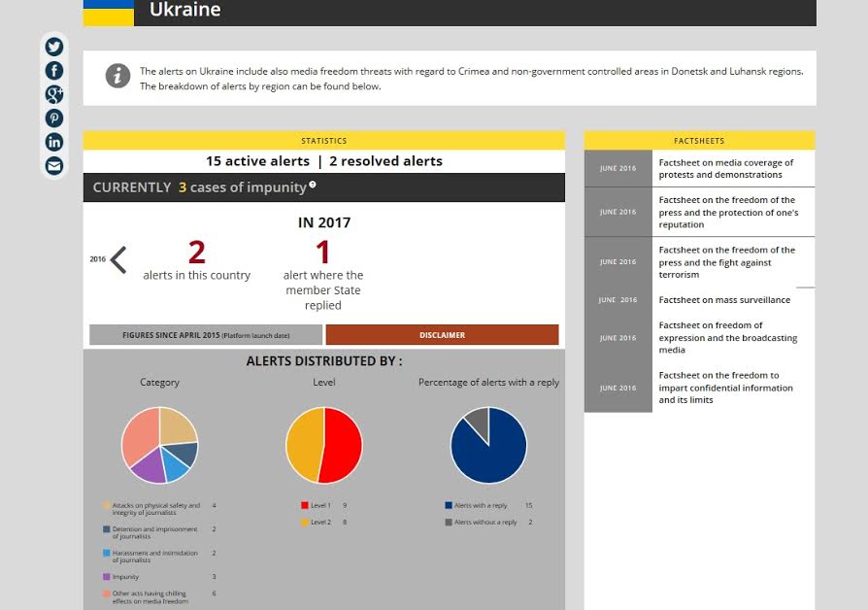Image resolution: width=868 pixels, height=610 pixels.
Task: Share page on Twitter
Action: click(54, 47)
